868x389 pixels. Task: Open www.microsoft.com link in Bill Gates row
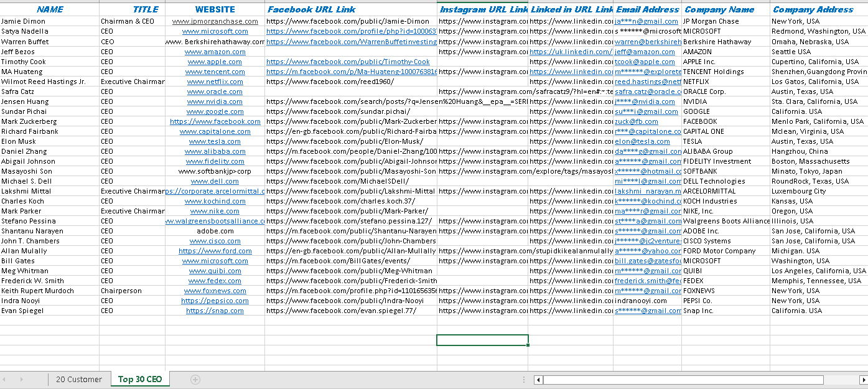coord(215,261)
